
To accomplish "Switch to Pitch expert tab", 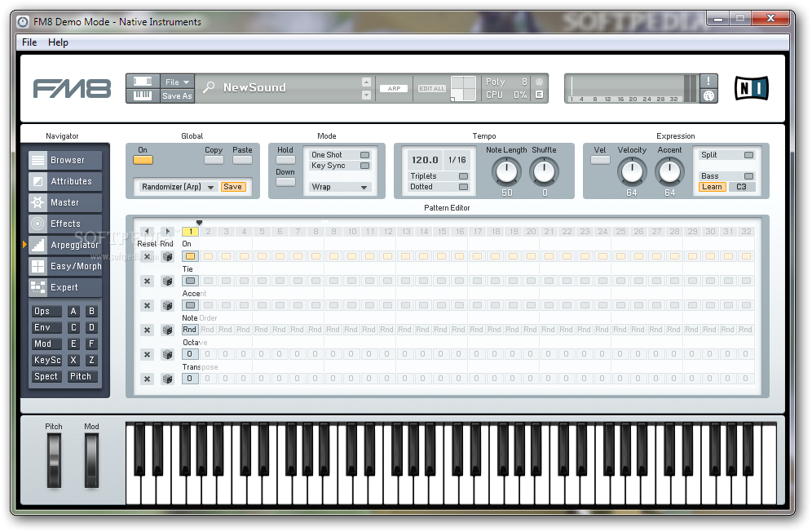I will point(82,377).
